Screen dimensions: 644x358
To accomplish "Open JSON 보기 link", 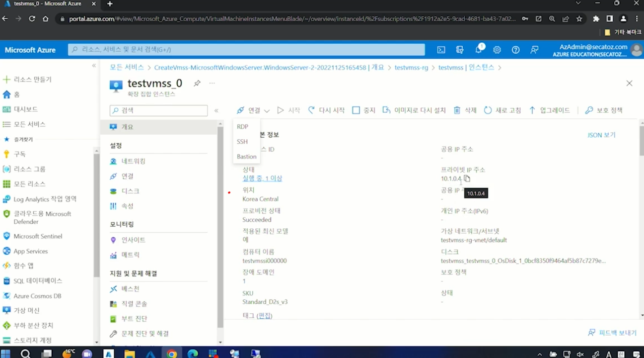I will (601, 135).
